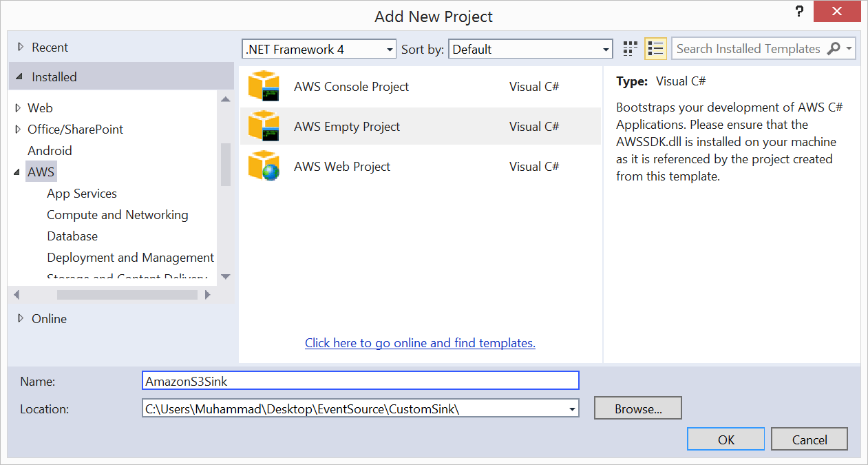Select Deployment and Management category
This screenshot has width=868, height=465.
tap(131, 258)
